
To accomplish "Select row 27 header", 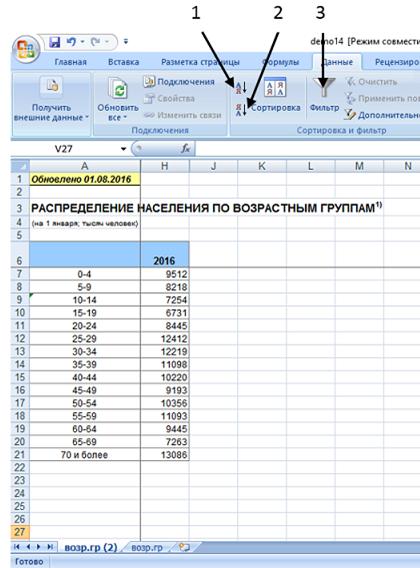I will (x=20, y=532).
